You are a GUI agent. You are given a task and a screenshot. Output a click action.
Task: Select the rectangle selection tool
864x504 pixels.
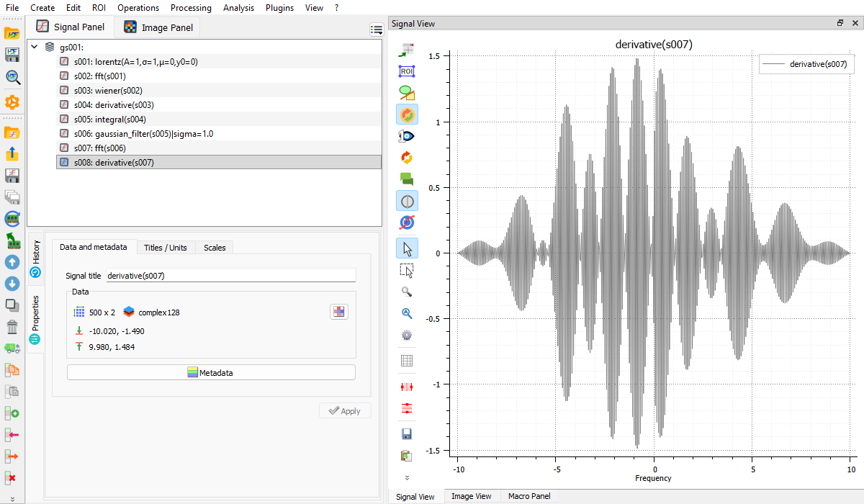[407, 271]
